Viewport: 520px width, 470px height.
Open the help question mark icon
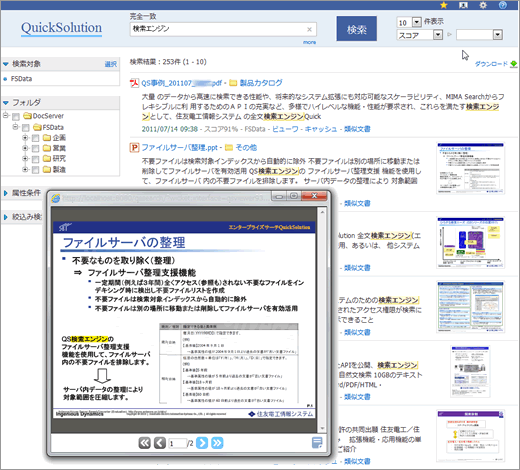[x=503, y=5]
